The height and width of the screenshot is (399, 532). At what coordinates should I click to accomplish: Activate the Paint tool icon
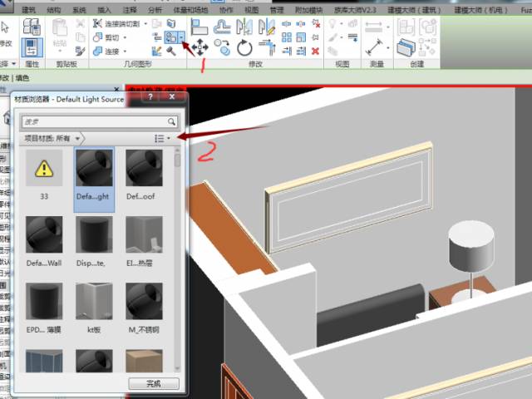[170, 37]
